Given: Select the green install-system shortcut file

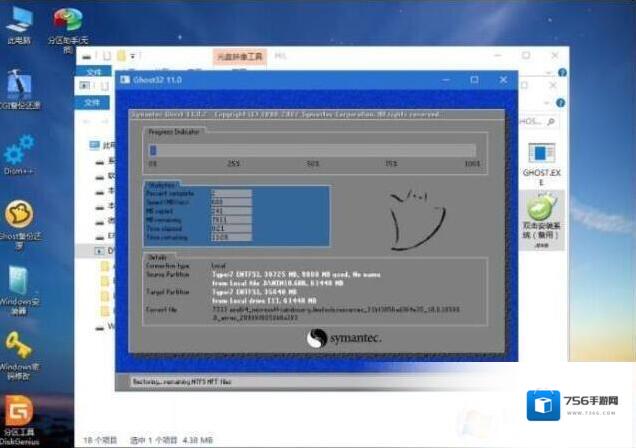Looking at the screenshot, I should (541, 217).
